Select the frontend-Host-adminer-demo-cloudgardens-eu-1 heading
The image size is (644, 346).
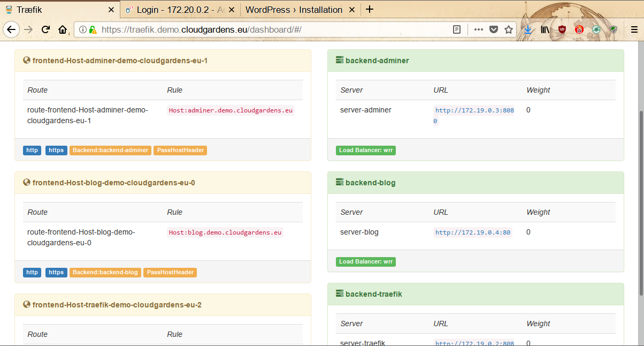pyautogui.click(x=120, y=61)
